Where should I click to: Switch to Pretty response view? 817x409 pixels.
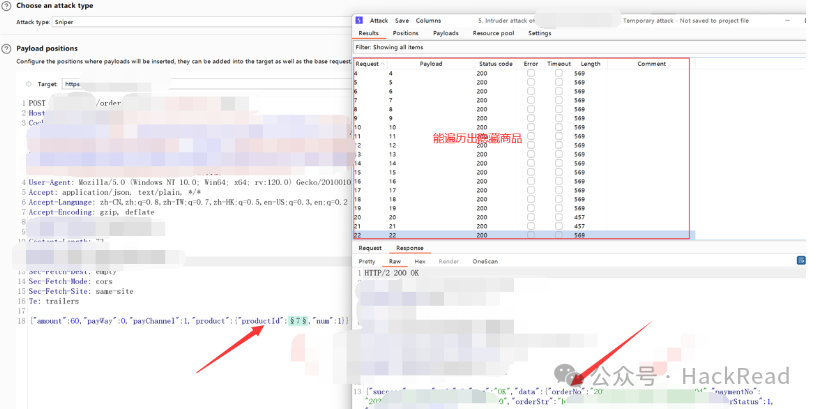[367, 261]
